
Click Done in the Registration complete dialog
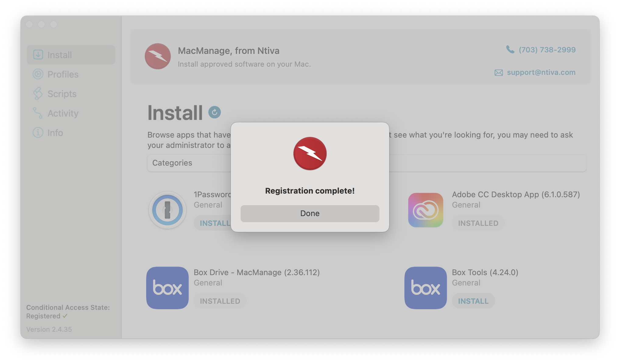[310, 213]
